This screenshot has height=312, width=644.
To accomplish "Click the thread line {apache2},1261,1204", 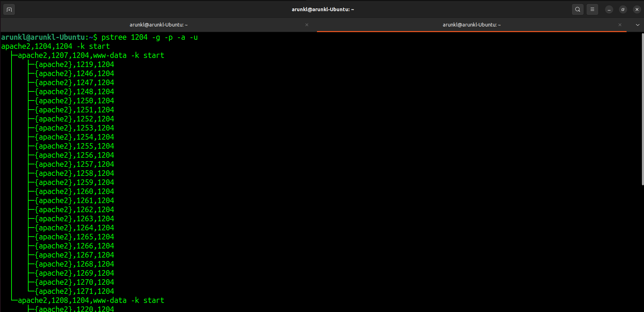I will pos(74,201).
